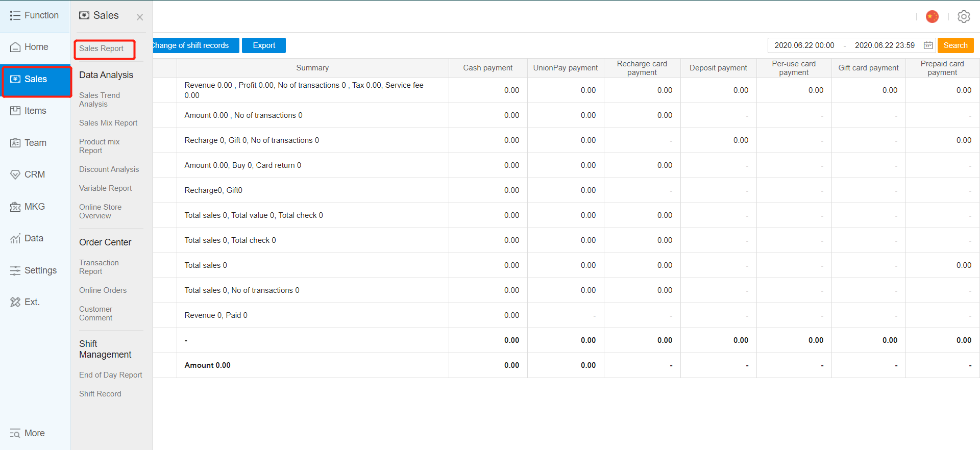Open Discount Analysis
Image resolution: width=980 pixels, height=450 pixels.
[109, 169]
